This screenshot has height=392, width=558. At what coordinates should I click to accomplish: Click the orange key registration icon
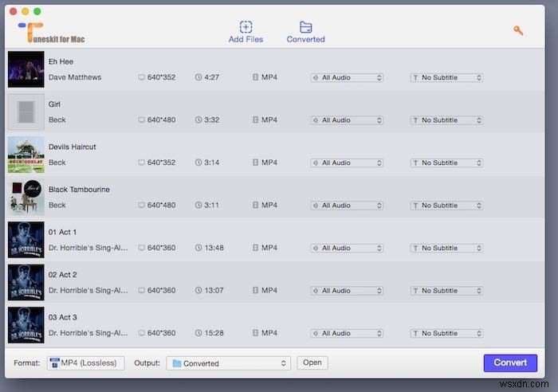pyautogui.click(x=518, y=30)
